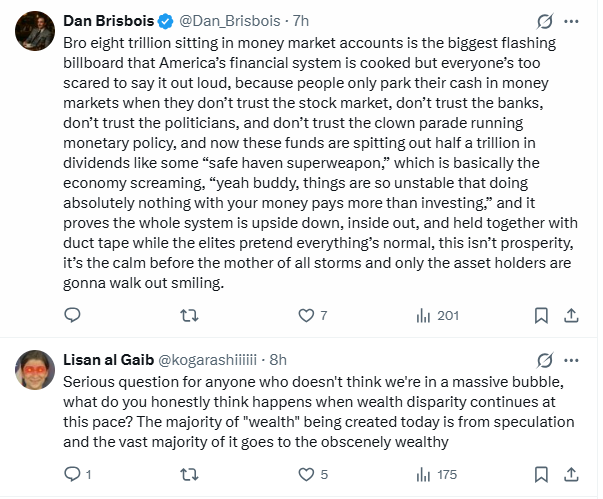The width and height of the screenshot is (603, 499).
Task: Repost Lisan al Gaib's bubble question
Action: pos(187,474)
